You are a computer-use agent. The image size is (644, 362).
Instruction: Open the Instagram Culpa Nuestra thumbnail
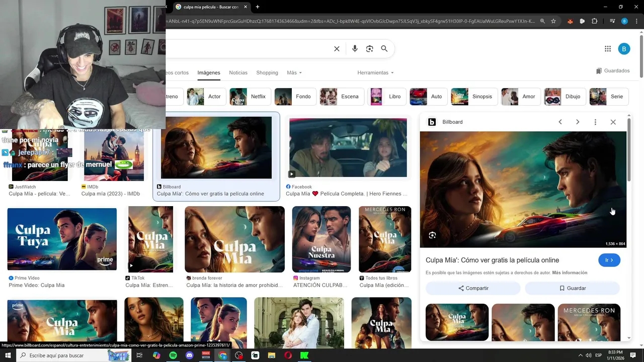coord(321,239)
